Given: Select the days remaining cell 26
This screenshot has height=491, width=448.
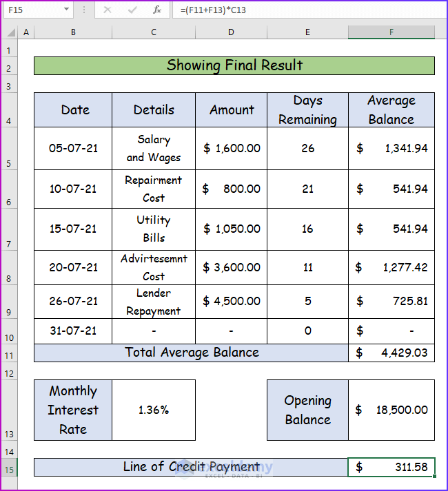Looking at the screenshot, I should (307, 149).
